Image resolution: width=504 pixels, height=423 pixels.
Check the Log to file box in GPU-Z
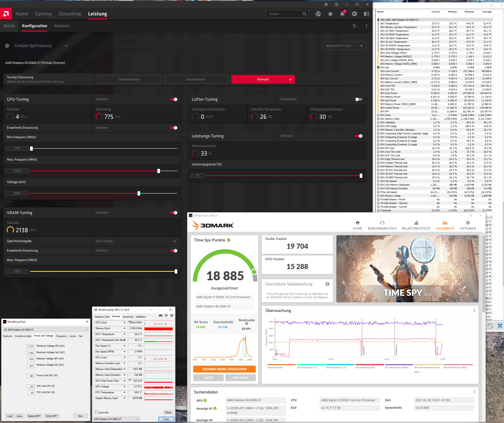click(96, 412)
